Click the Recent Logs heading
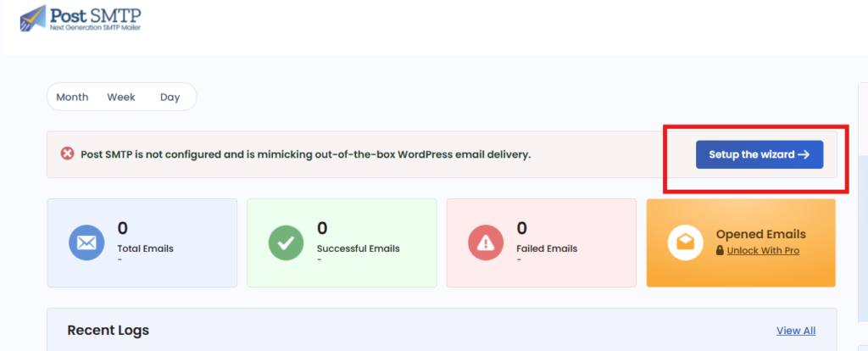This screenshot has height=351, width=868. (108, 330)
